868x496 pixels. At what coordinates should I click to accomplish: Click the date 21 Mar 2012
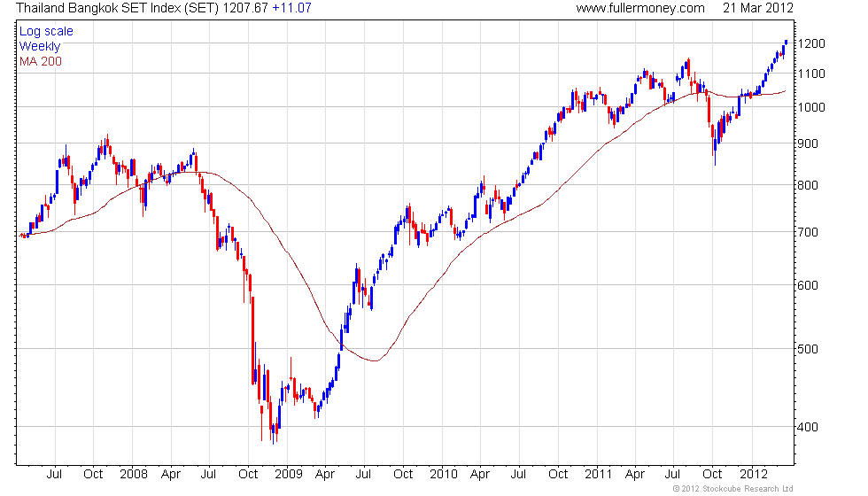pyautogui.click(x=758, y=8)
